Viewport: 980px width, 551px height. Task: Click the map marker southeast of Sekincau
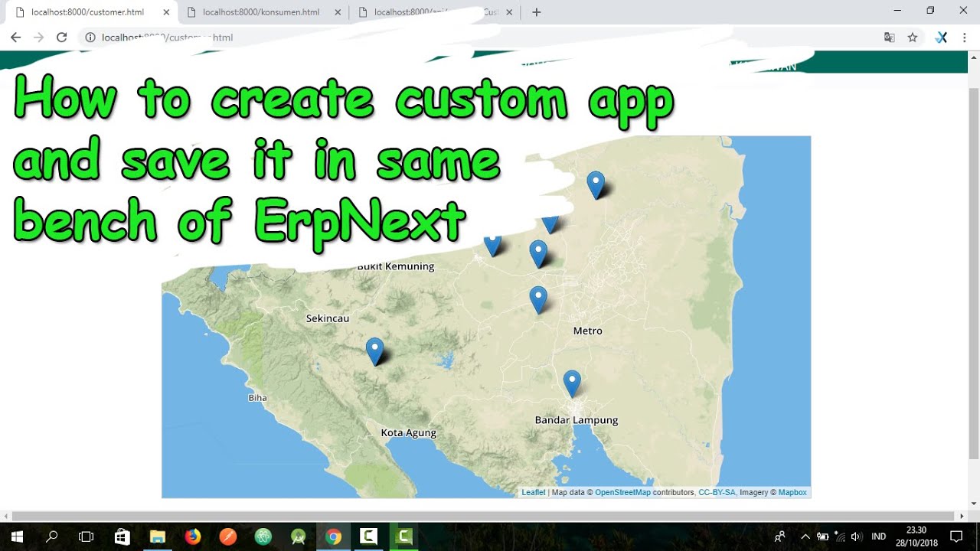tap(374, 352)
